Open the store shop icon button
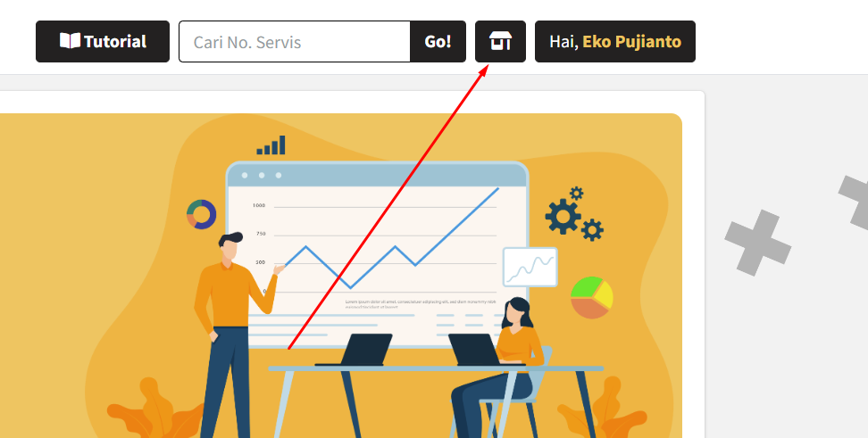The width and height of the screenshot is (868, 438). pyautogui.click(x=500, y=41)
